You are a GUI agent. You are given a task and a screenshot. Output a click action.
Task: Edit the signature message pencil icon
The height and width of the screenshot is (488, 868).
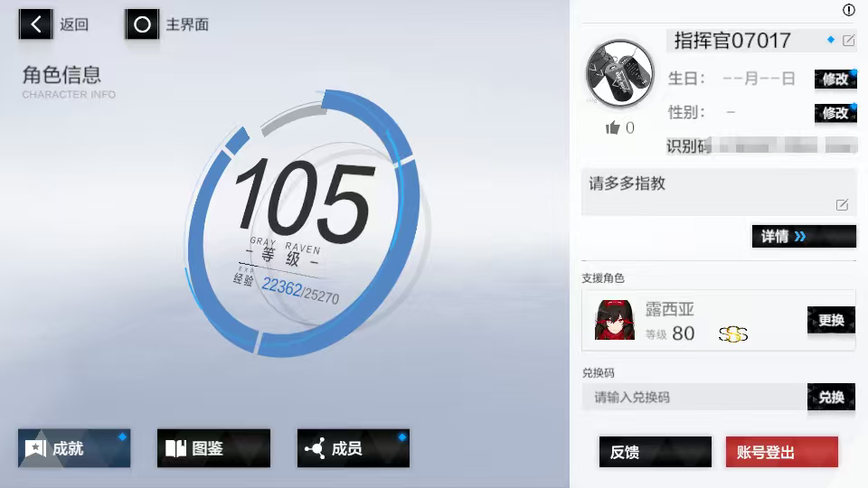coord(842,205)
